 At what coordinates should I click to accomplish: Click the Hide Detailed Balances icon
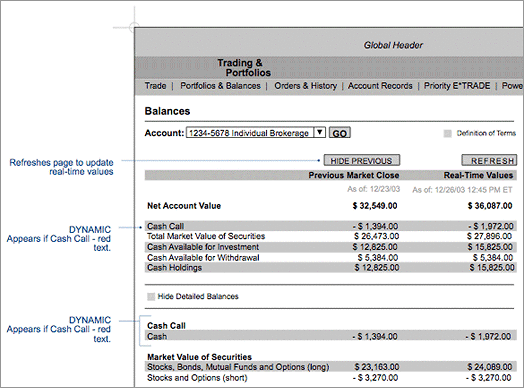point(151,296)
